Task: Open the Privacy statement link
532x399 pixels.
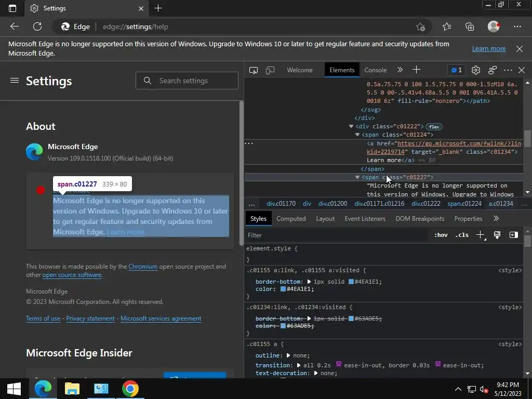Action: (90, 318)
